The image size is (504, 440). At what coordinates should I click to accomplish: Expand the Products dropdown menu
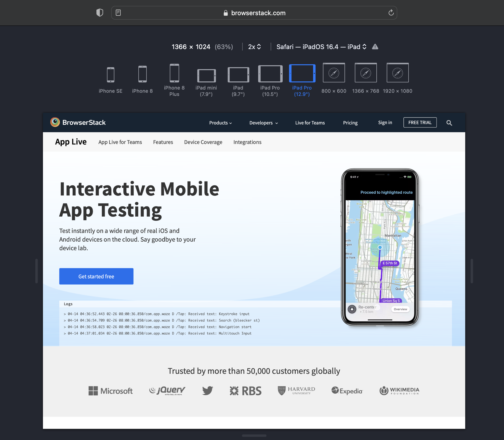220,122
